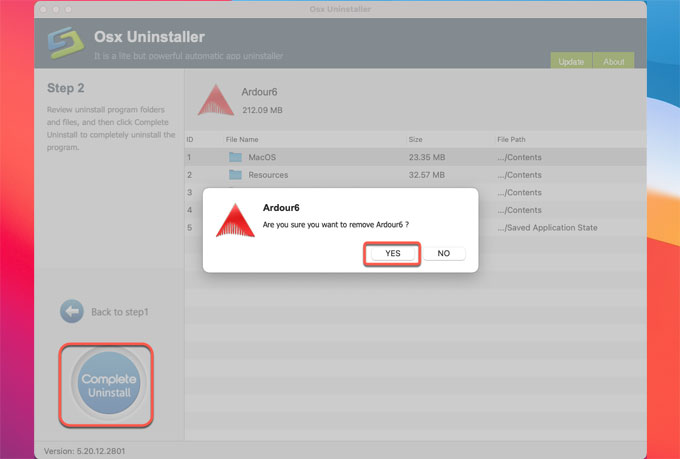Click the 32.57 MB size value
680x459 pixels.
click(427, 175)
